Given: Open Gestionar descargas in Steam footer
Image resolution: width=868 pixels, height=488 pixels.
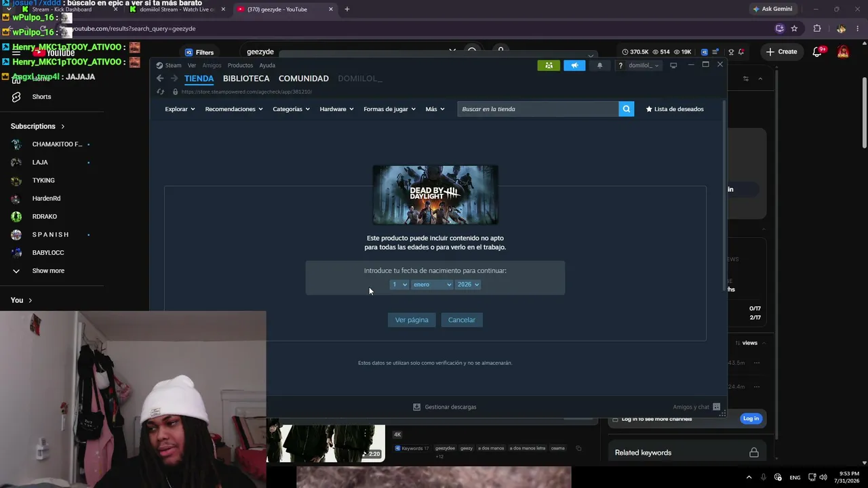Looking at the screenshot, I should pos(445,407).
